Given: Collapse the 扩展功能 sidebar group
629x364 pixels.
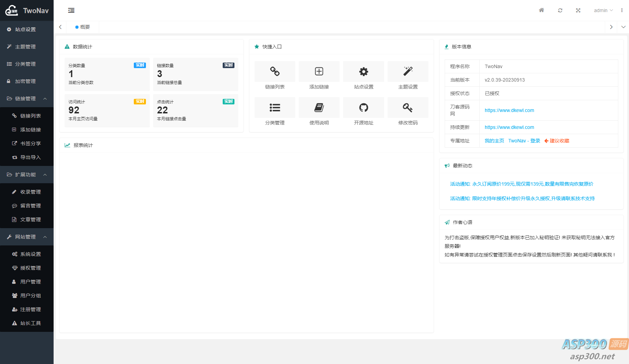Looking at the screenshot, I should point(27,175).
